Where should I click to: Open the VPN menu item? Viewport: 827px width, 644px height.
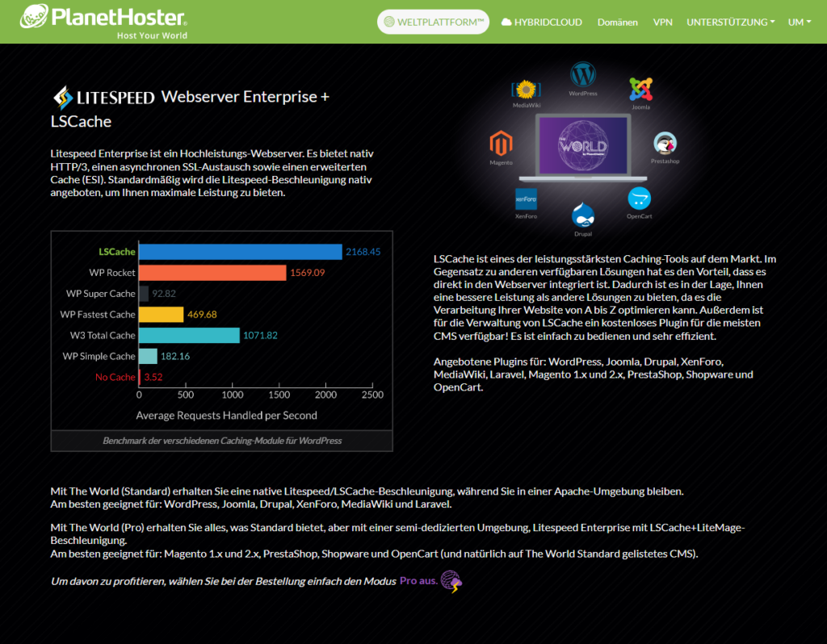(x=662, y=22)
